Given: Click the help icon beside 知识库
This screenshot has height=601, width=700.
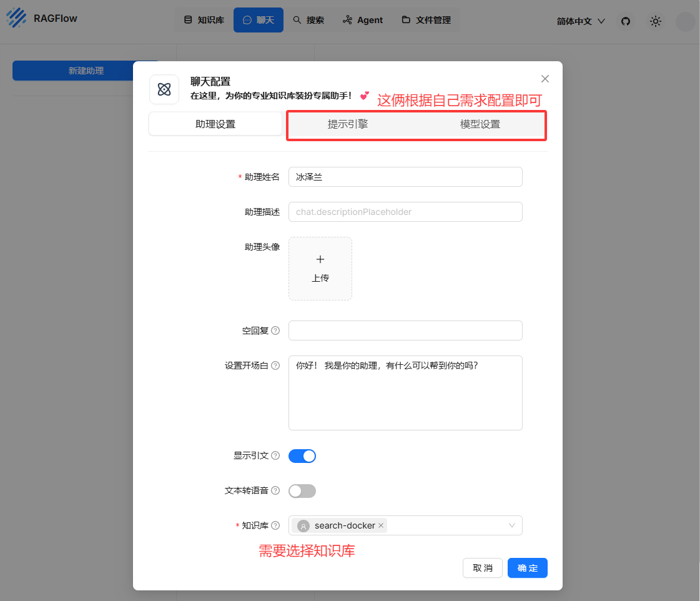Looking at the screenshot, I should click(275, 525).
